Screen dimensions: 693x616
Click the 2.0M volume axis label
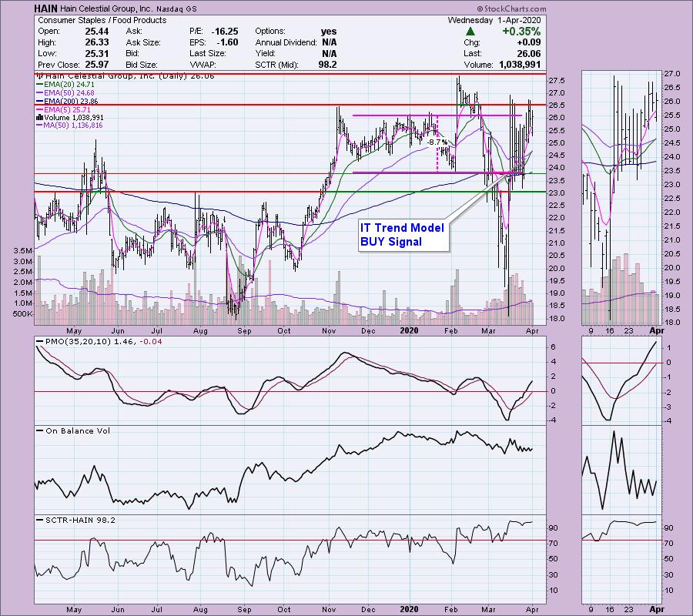pyautogui.click(x=23, y=283)
